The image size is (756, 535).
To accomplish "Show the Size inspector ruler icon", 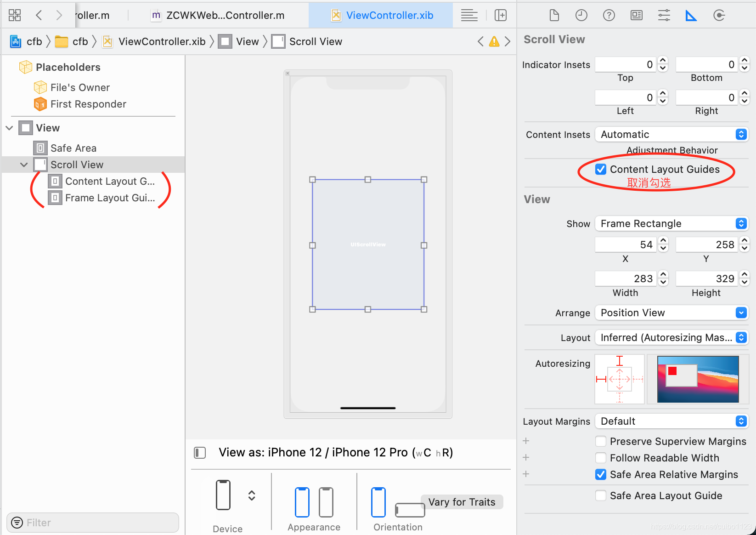I will (x=691, y=15).
